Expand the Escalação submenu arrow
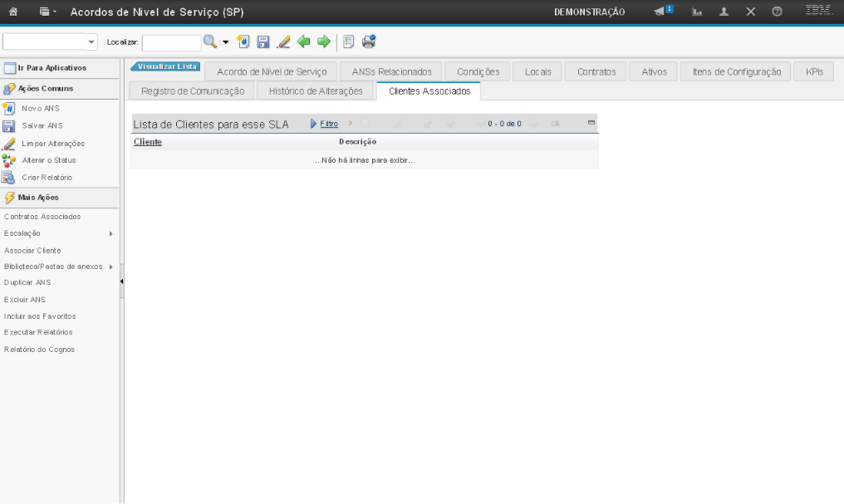 tap(111, 233)
